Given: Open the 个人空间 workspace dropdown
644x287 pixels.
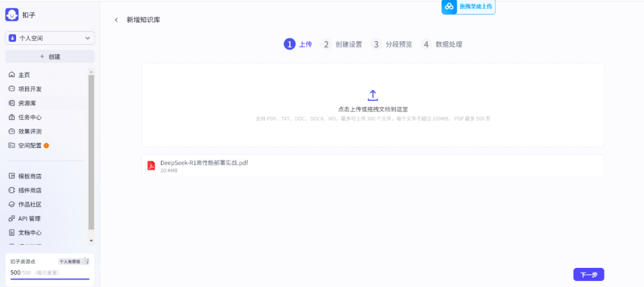Looking at the screenshot, I should click(x=49, y=38).
